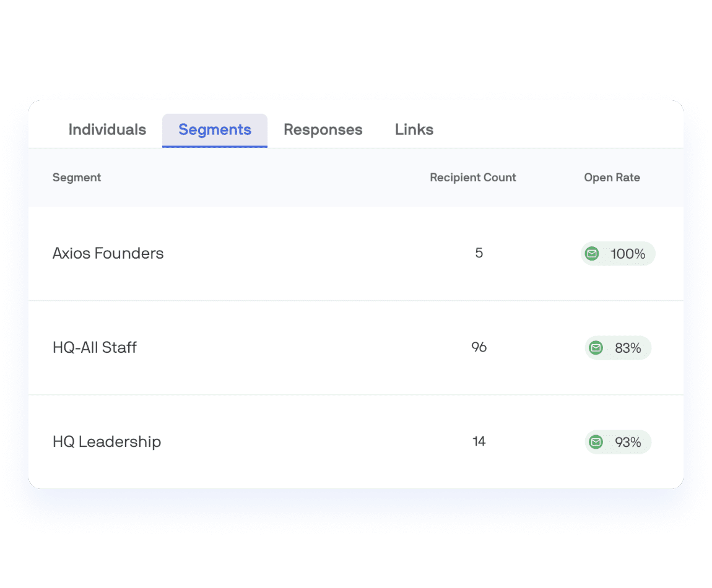The height and width of the screenshot is (588, 712).
Task: Select the Segments tab
Action: pyautogui.click(x=215, y=130)
